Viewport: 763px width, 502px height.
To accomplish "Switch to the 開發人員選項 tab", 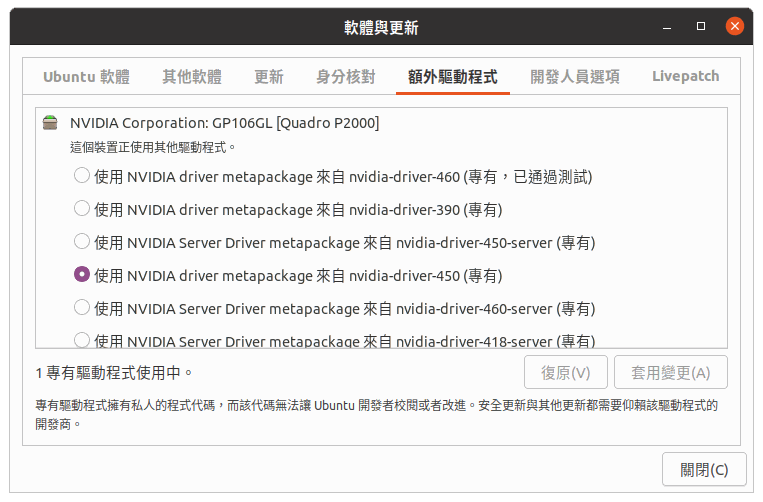I will tap(575, 76).
